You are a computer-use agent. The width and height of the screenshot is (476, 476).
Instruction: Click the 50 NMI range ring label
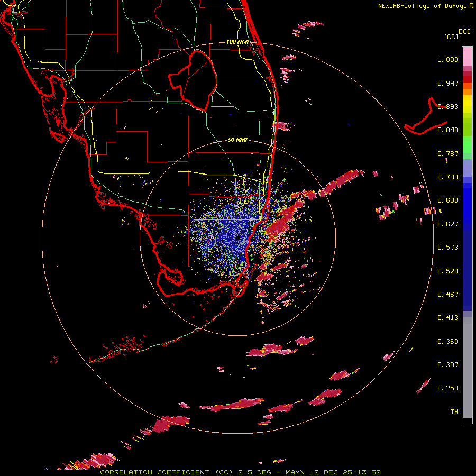[237, 140]
